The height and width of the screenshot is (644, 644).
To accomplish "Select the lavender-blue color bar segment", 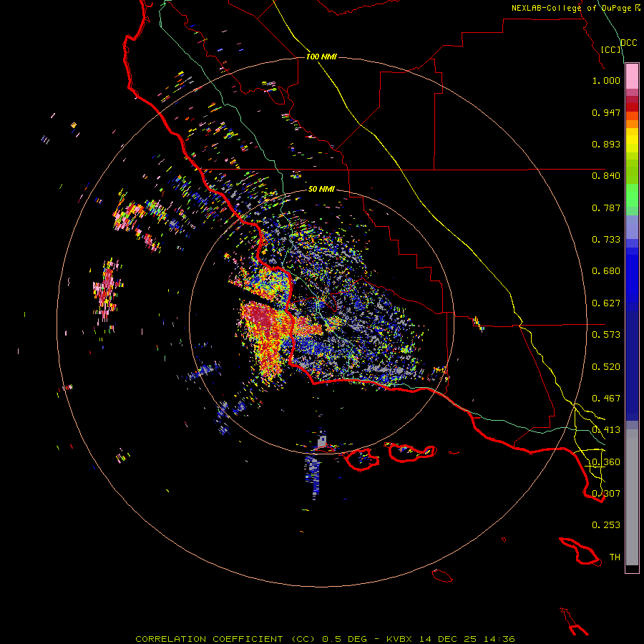I will click(x=632, y=228).
